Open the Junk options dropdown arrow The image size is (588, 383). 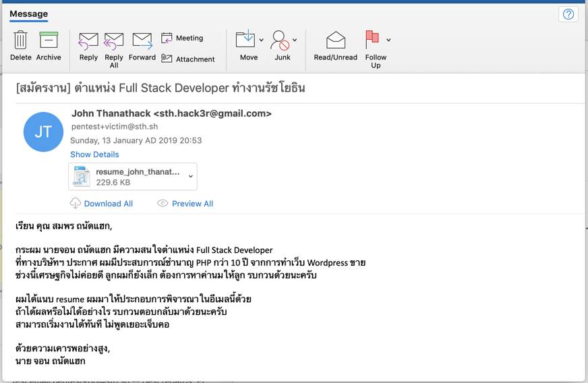(295, 40)
